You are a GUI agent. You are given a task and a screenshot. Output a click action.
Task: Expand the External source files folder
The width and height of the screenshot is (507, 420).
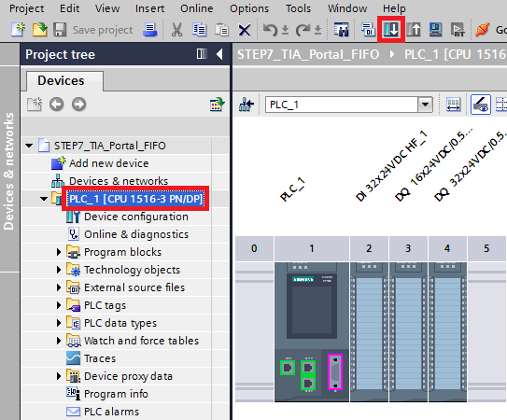point(59,287)
